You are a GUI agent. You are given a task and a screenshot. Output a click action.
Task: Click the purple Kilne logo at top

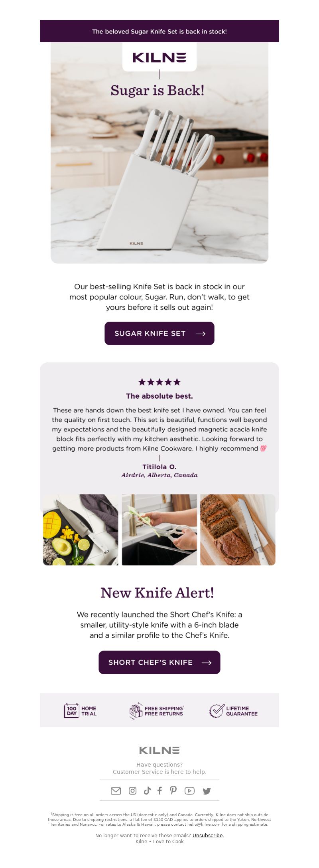(159, 57)
